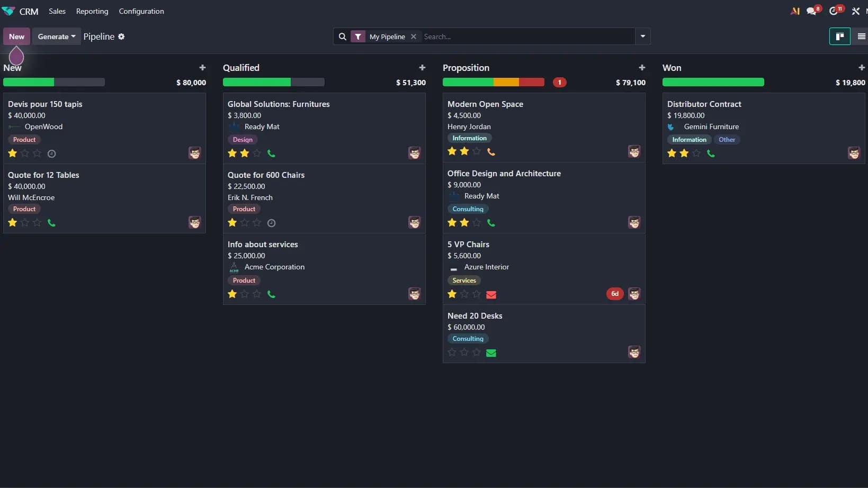Image resolution: width=868 pixels, height=488 pixels.
Task: Open the Office Design and Architecture card
Action: [x=544, y=198]
